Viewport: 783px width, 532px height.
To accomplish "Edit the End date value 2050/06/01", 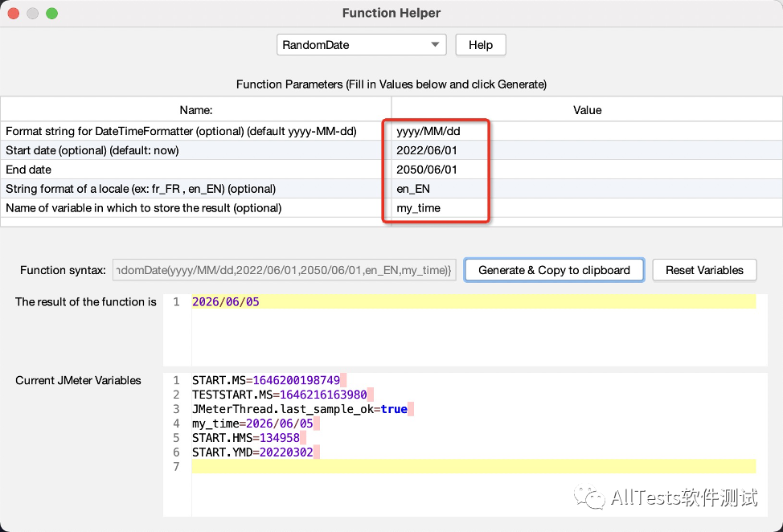I will click(x=587, y=170).
